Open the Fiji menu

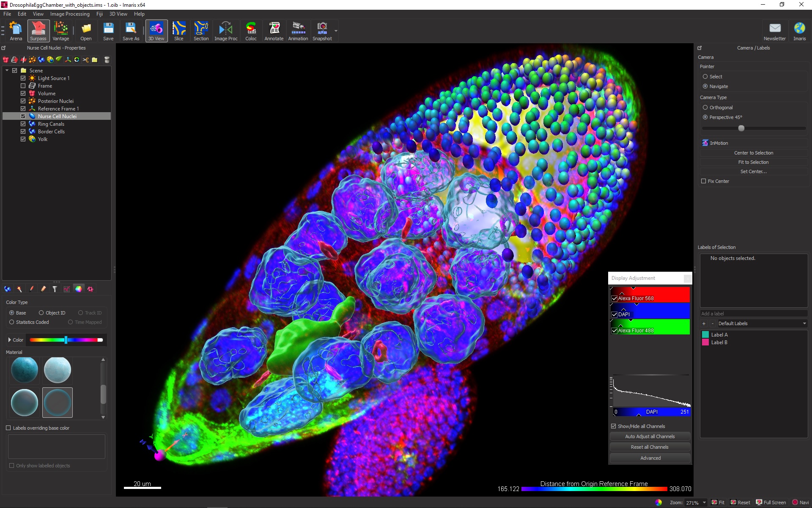pos(99,14)
